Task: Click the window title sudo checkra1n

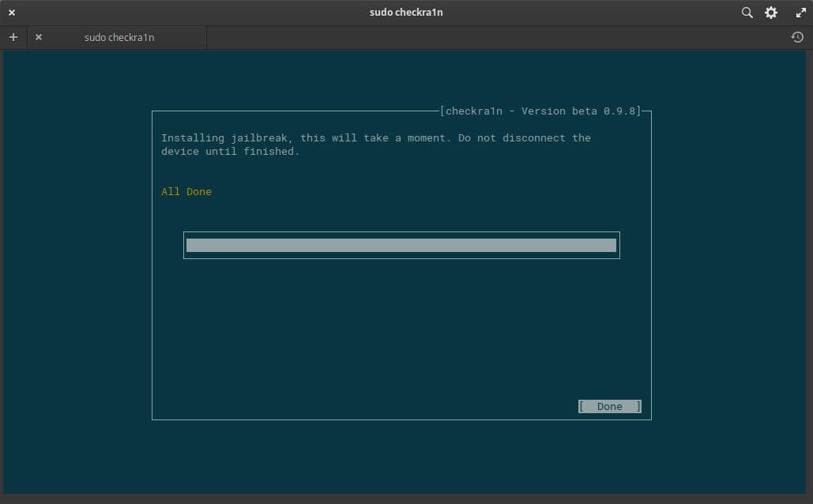Action: point(406,13)
